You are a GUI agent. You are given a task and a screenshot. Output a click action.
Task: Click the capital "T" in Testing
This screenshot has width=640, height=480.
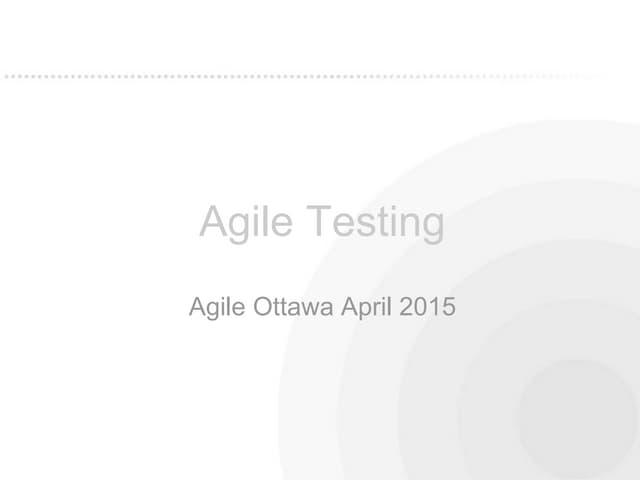click(317, 221)
